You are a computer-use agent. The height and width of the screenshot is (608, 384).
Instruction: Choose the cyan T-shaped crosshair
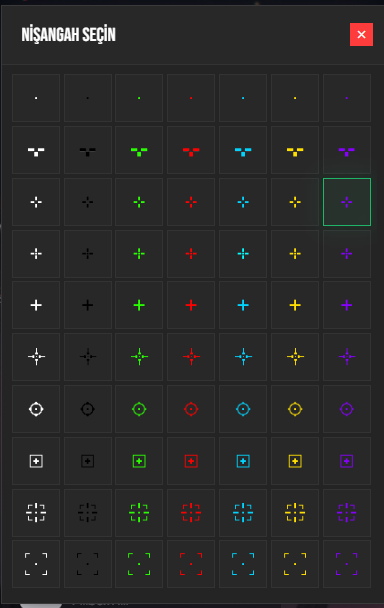[x=243, y=150]
